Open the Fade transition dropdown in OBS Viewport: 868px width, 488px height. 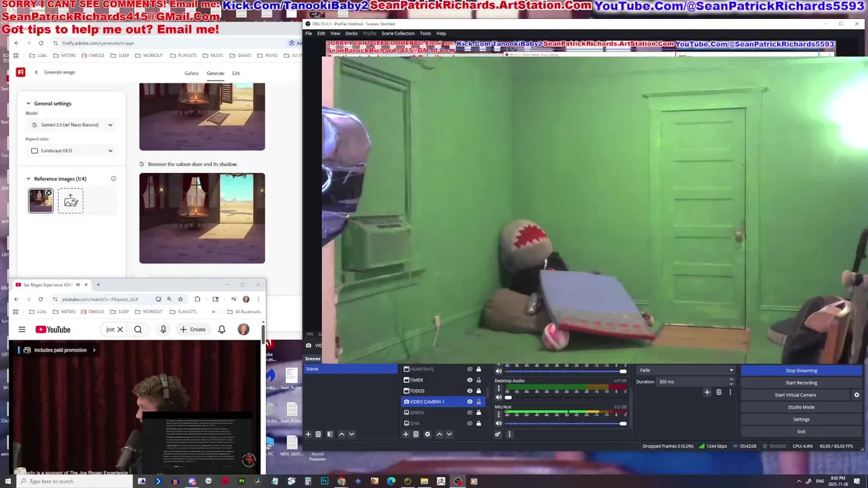coord(686,370)
